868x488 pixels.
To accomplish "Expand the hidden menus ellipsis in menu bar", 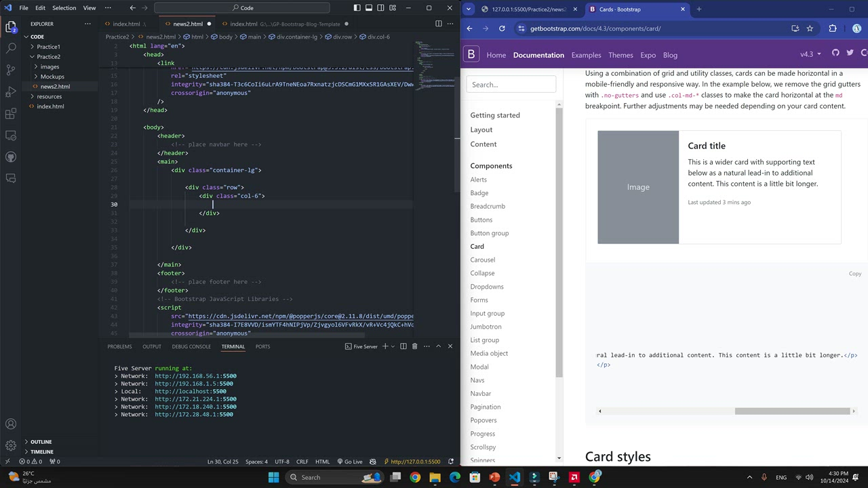I will [108, 8].
